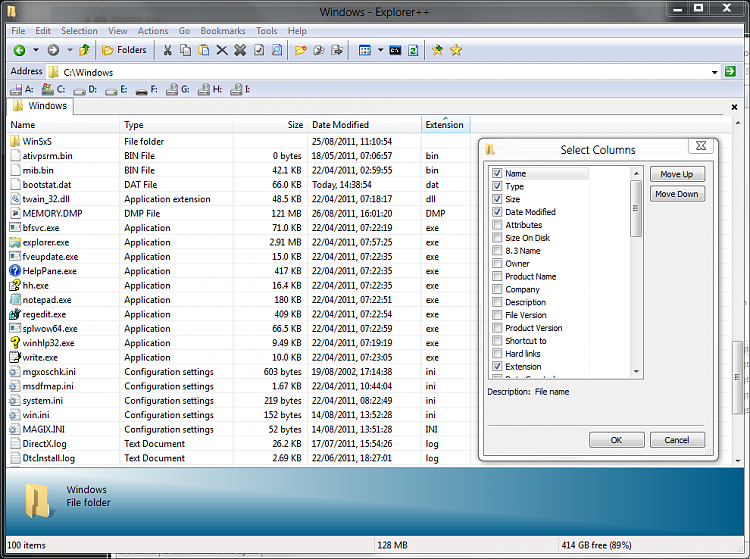Open the Bookmarks menu
This screenshot has width=750, height=559.
coord(223,31)
